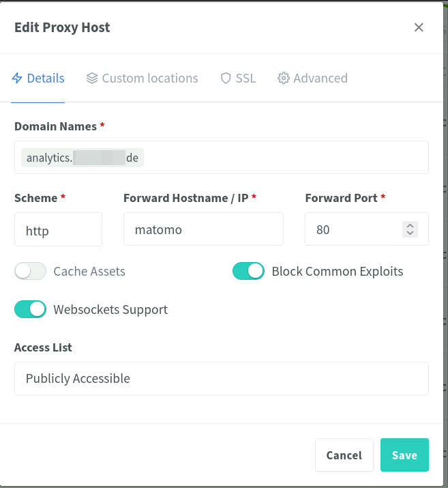
Task: Increase Forward Port with up arrow
Action: (x=410, y=226)
